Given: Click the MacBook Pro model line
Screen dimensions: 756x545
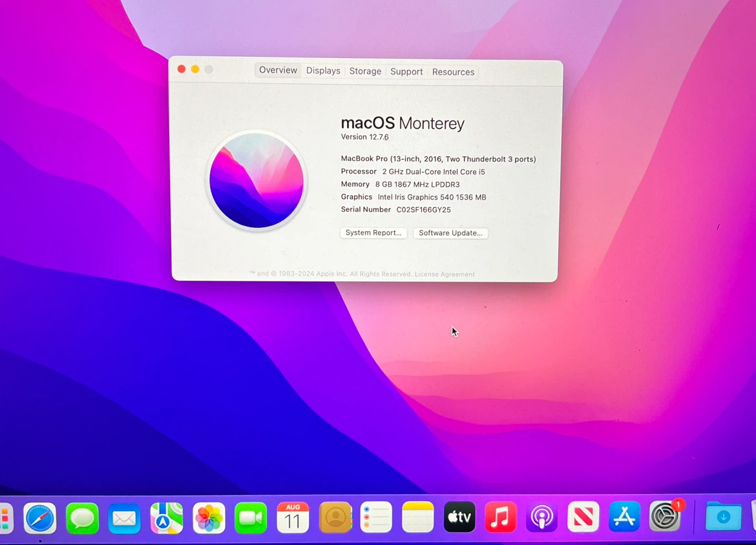Looking at the screenshot, I should pos(438,159).
